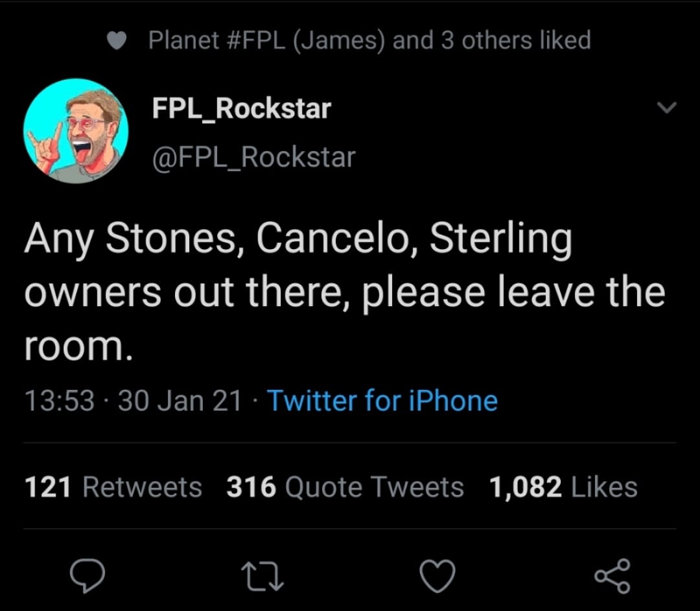This screenshot has height=611, width=700.
Task: Open the 316 Quote Tweets list
Action: pos(345,487)
